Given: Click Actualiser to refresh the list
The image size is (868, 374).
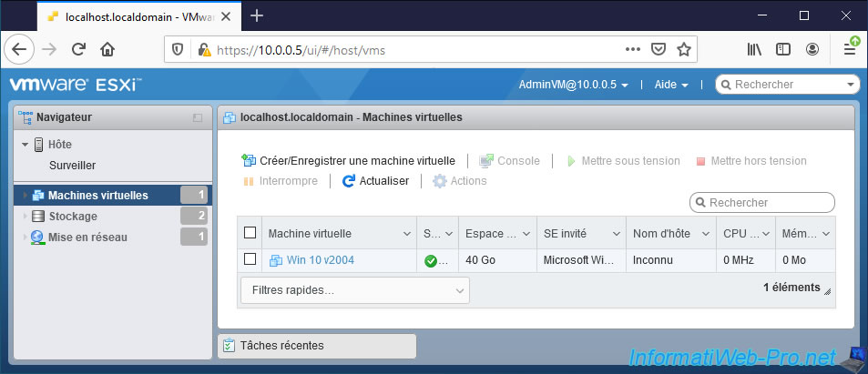Looking at the screenshot, I should tap(376, 181).
